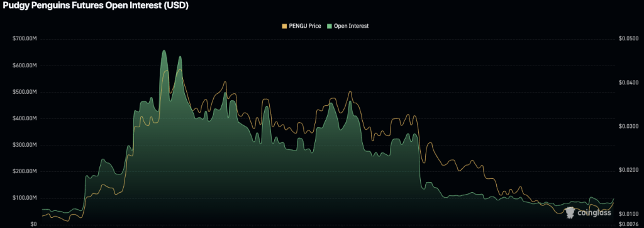Click the chart title Pudgy Penguins Futures Open Interest
Screen dimensions: 644x228
click(x=96, y=6)
